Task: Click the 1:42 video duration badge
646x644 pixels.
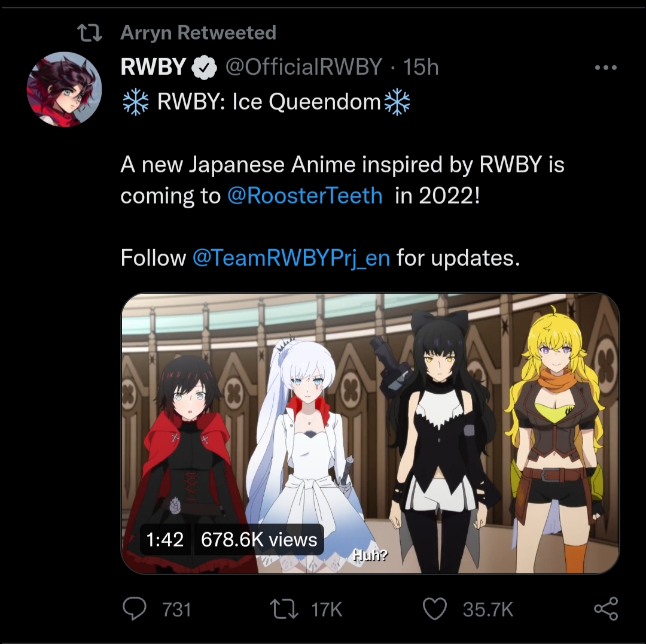Action: 165,540
